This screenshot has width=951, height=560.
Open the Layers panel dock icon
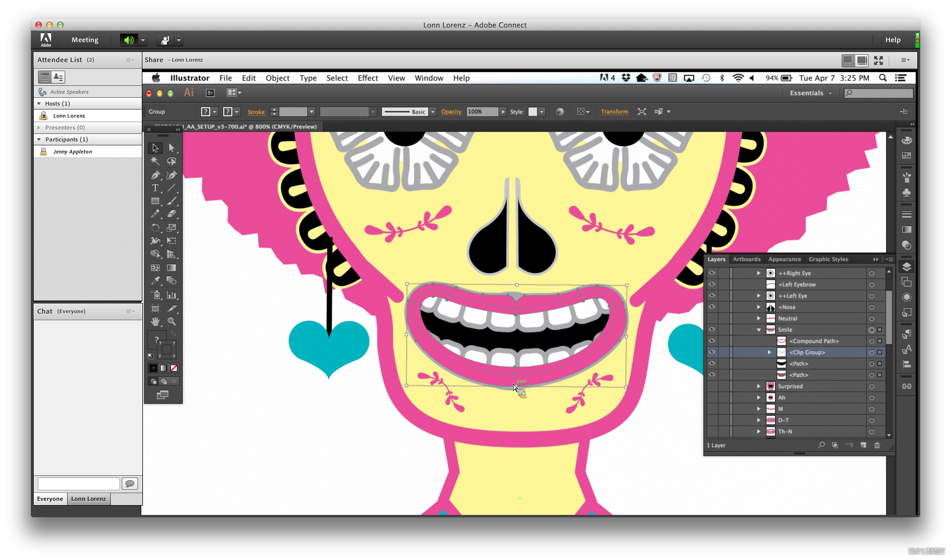pos(906,267)
